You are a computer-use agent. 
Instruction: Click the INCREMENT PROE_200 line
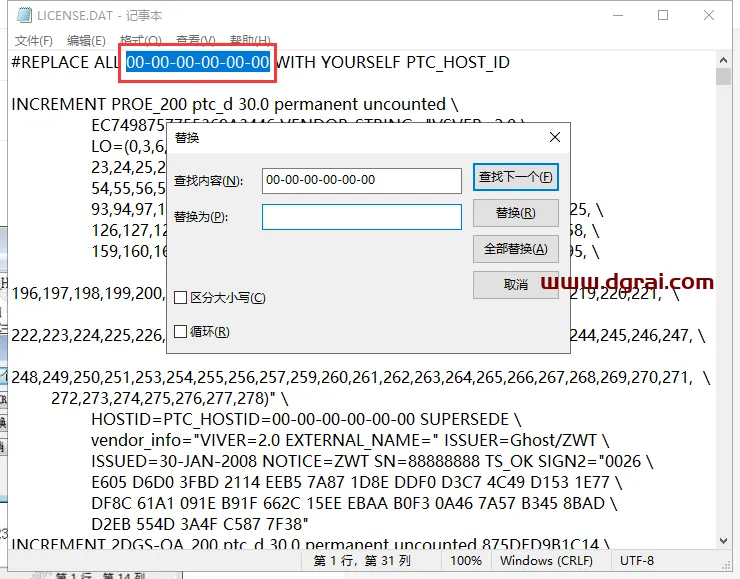[x=235, y=104]
